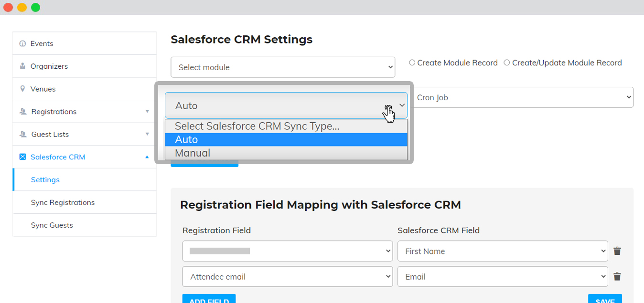The image size is (644, 303).
Task: Open the First Name CRM field dropdown
Action: point(503,251)
